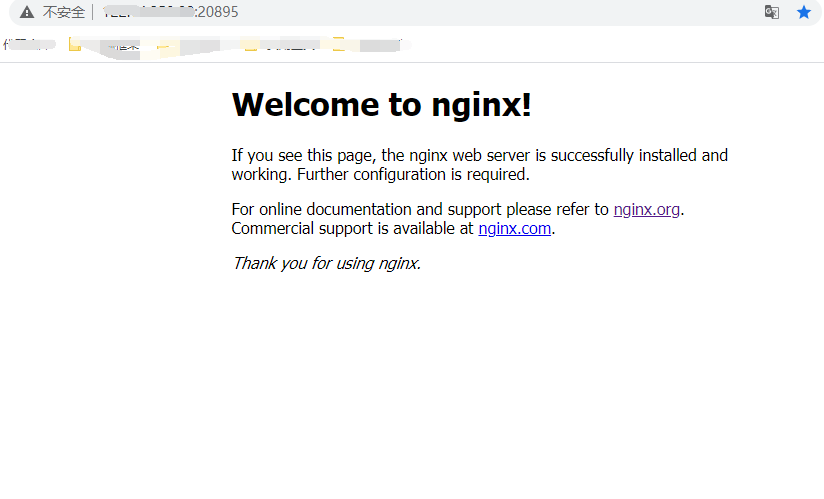This screenshot has width=824, height=499.
Task: Open the nginx.com link
Action: pos(514,228)
